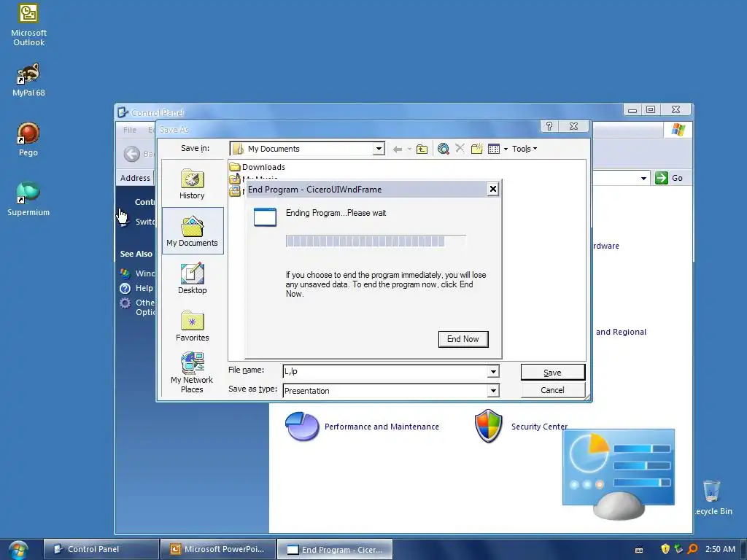Switch to Control Panel taskbar button
Screen dimensions: 747x560
point(101,549)
